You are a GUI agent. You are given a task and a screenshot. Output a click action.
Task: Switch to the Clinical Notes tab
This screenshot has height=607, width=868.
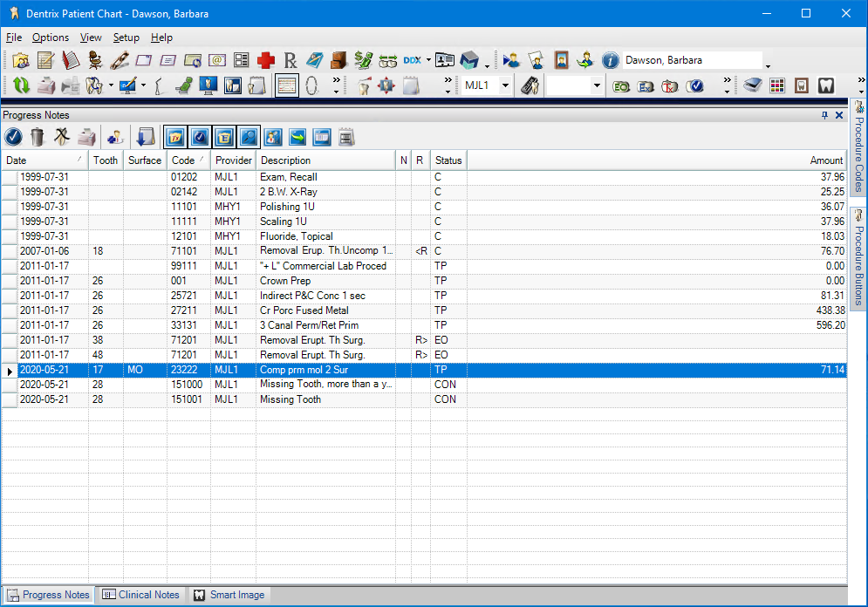pyautogui.click(x=140, y=595)
